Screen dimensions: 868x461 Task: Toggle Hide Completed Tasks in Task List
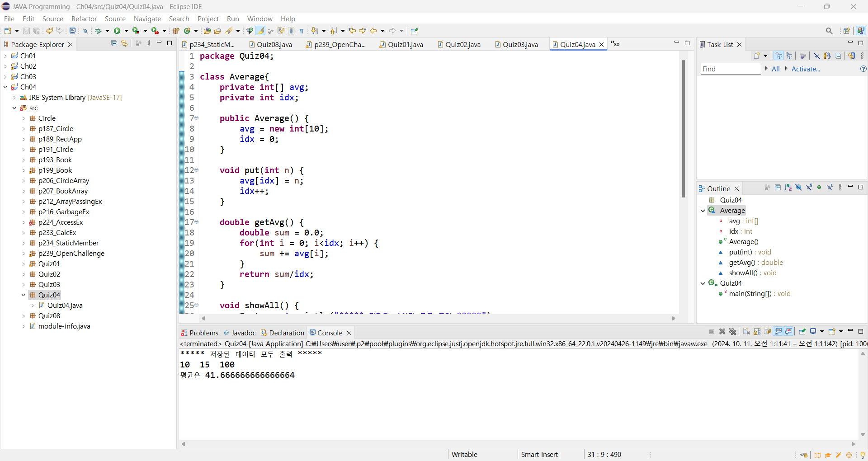tap(816, 56)
